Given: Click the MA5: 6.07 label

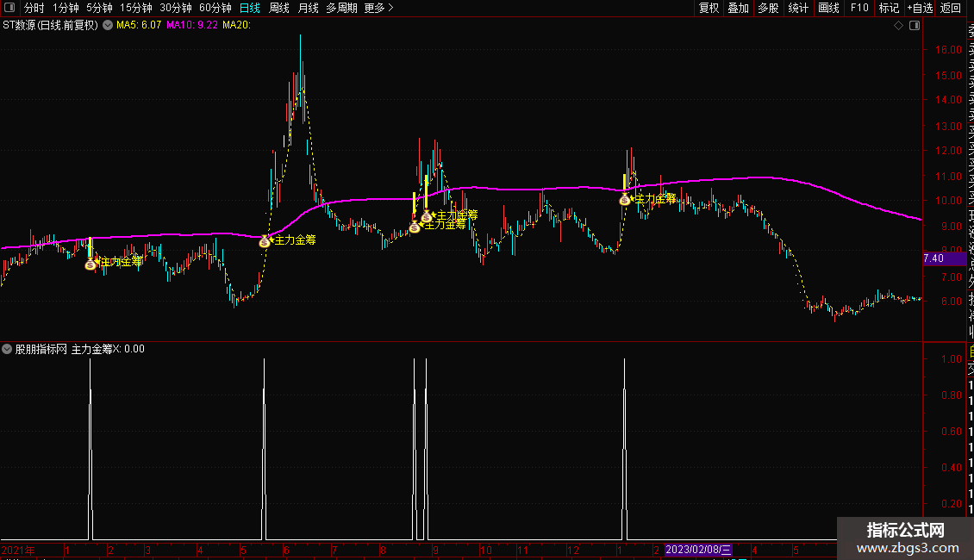Looking at the screenshot, I should [139, 26].
